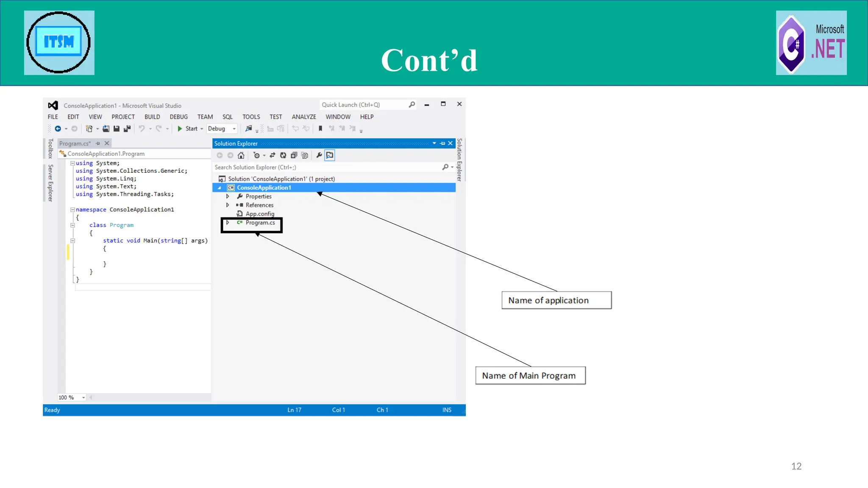Open the Server Explorer side tab
This screenshot has width=868, height=488.
click(x=50, y=183)
